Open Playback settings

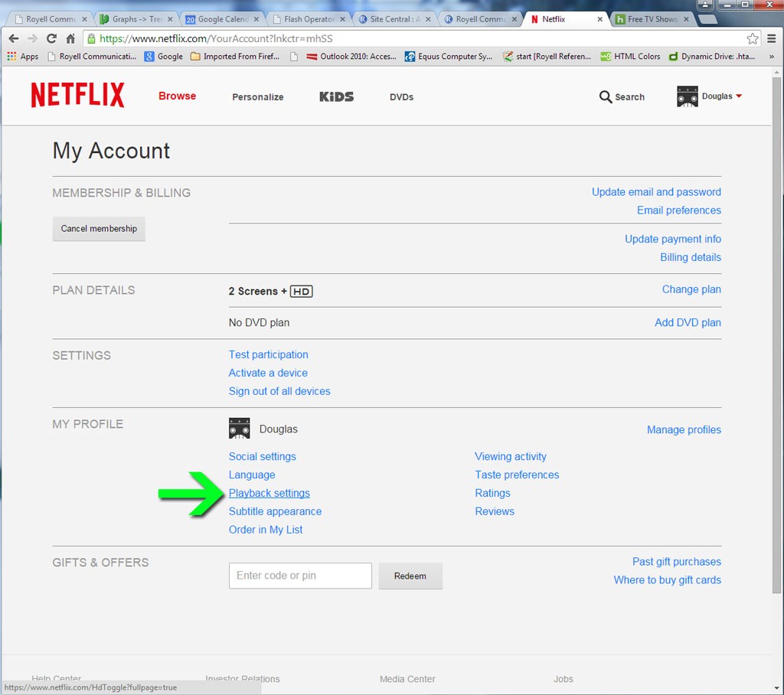pyautogui.click(x=269, y=493)
